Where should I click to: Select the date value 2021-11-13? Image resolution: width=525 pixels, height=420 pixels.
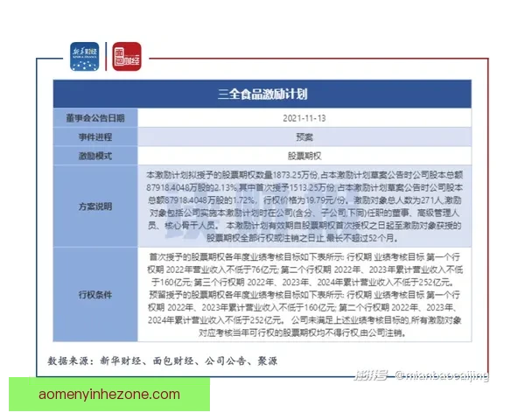304,118
